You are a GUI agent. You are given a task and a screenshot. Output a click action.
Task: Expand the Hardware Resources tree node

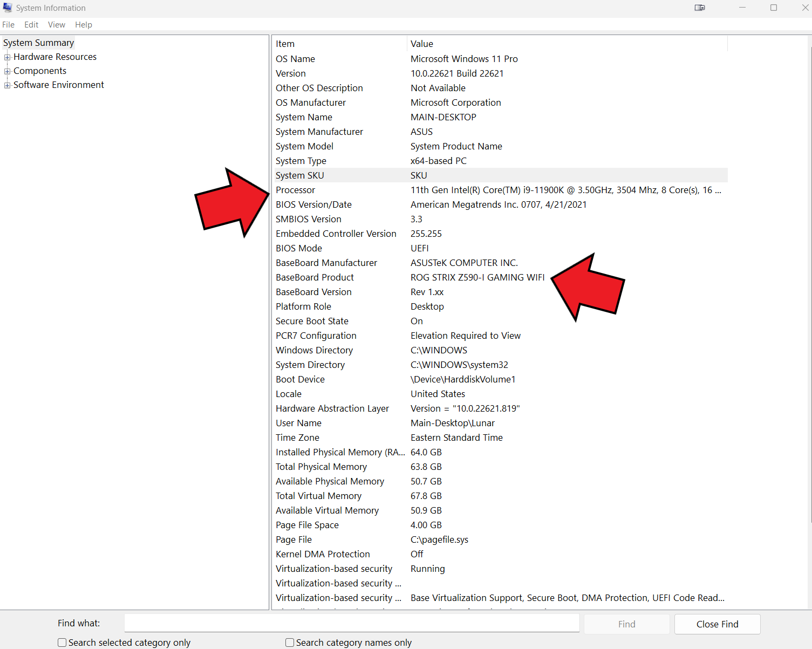[8, 57]
